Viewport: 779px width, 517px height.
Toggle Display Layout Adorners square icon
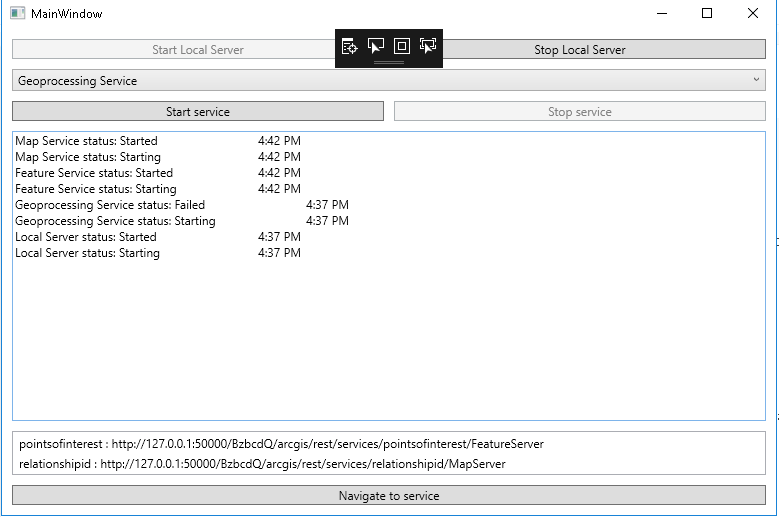[x=401, y=46]
